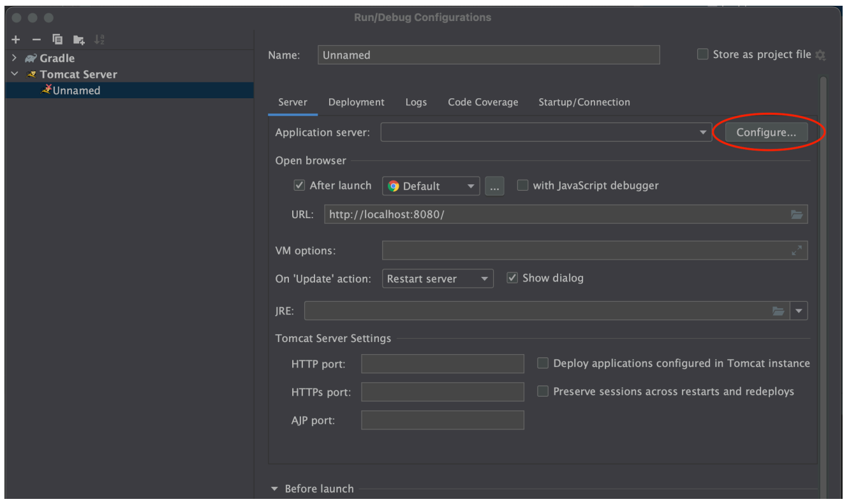Click the Gradle elephant icon
Screen dimensions: 849x504
coord(31,58)
